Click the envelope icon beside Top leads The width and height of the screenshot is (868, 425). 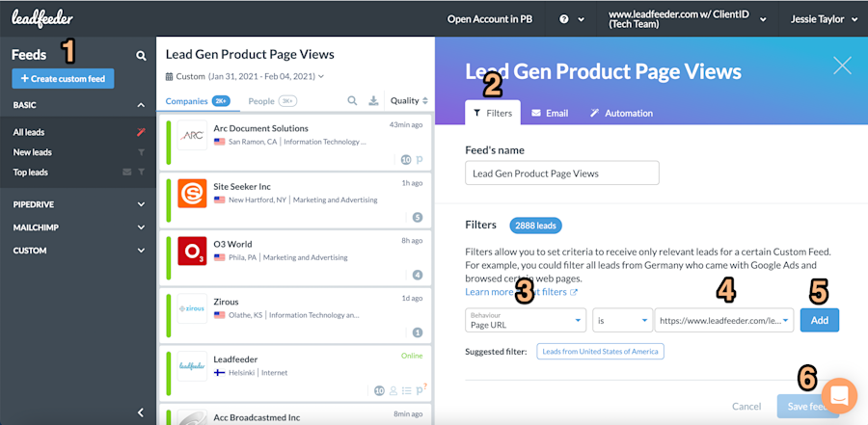(x=126, y=173)
